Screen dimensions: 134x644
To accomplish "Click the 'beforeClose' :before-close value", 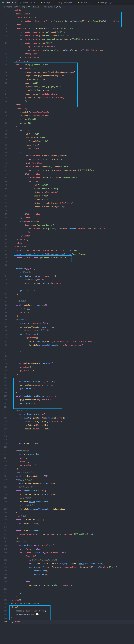I will click(43, 116).
